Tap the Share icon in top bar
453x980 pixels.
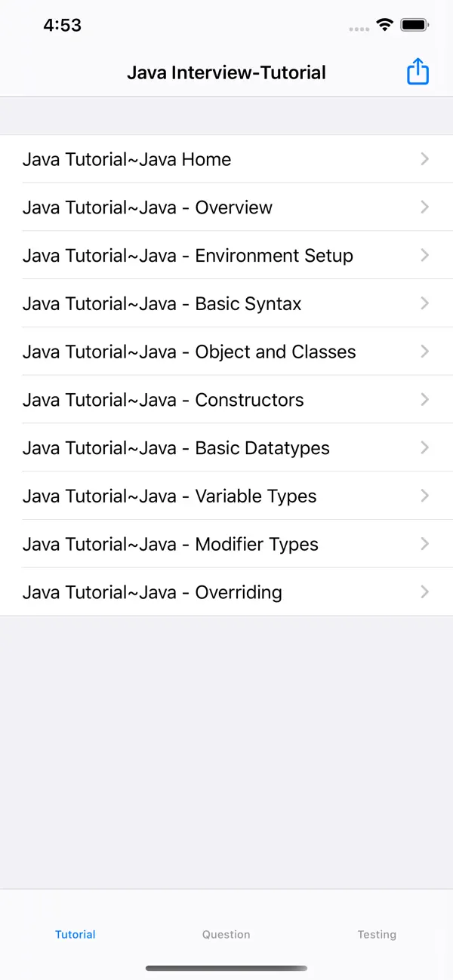tap(418, 71)
